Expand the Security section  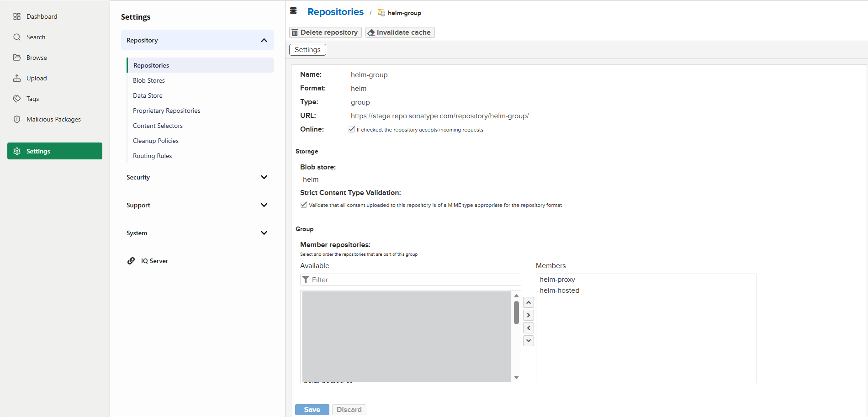[x=197, y=177]
